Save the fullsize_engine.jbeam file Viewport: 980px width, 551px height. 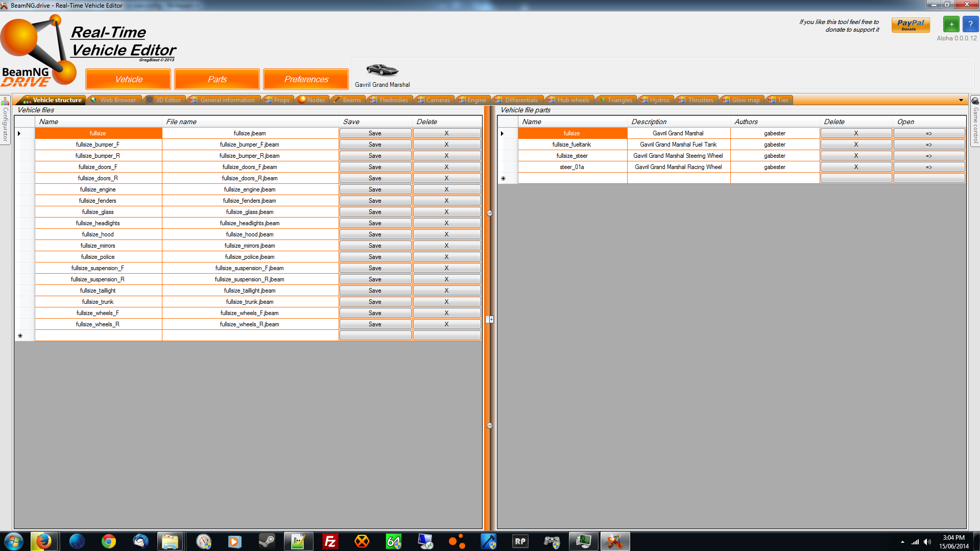click(375, 189)
